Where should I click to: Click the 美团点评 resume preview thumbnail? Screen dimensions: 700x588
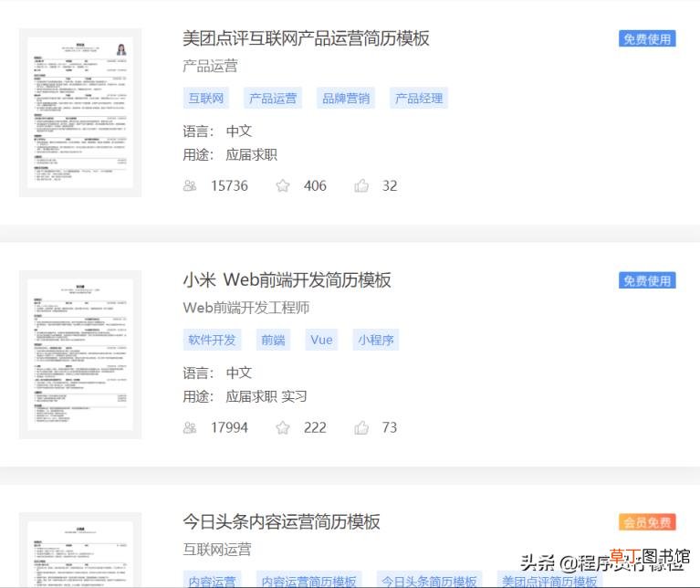(x=80, y=112)
